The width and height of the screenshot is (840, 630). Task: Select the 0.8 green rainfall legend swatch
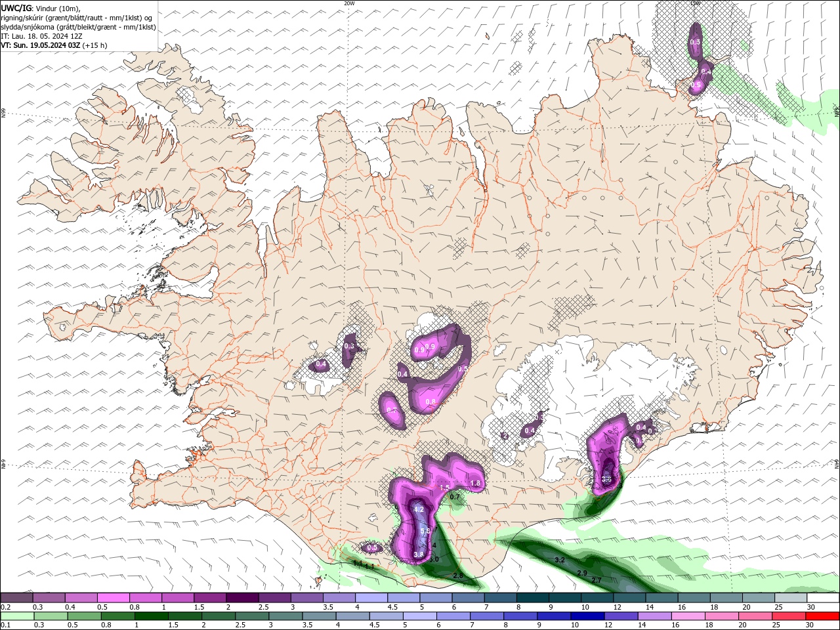click(117, 616)
